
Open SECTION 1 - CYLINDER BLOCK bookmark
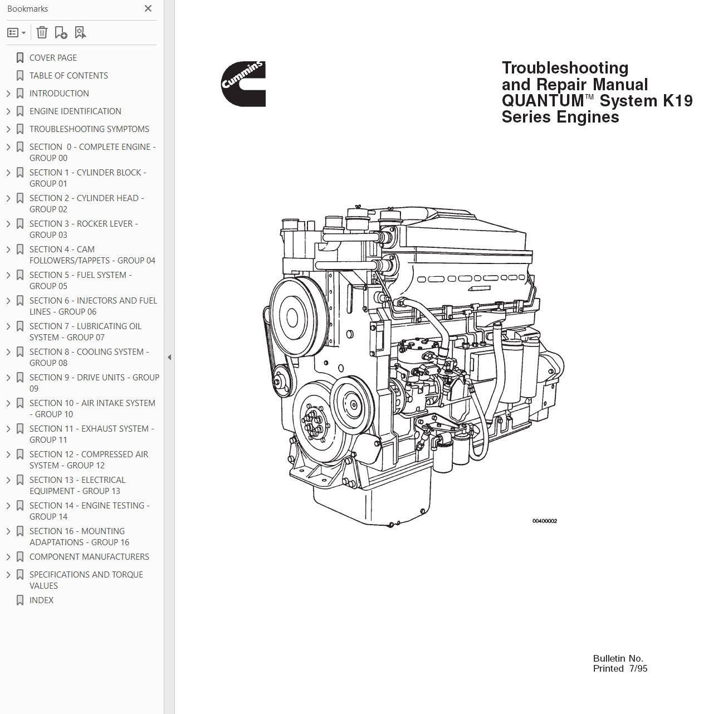tap(88, 178)
